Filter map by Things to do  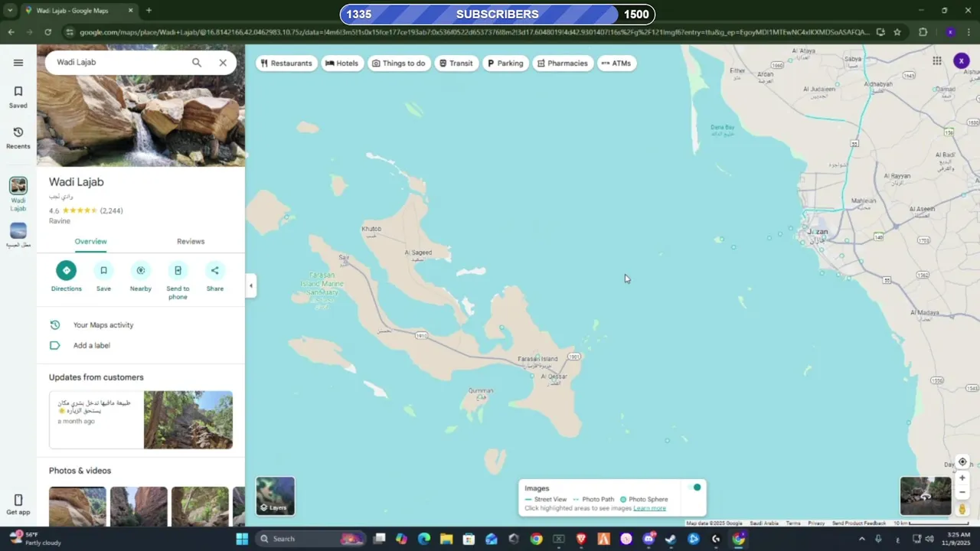tap(398, 64)
